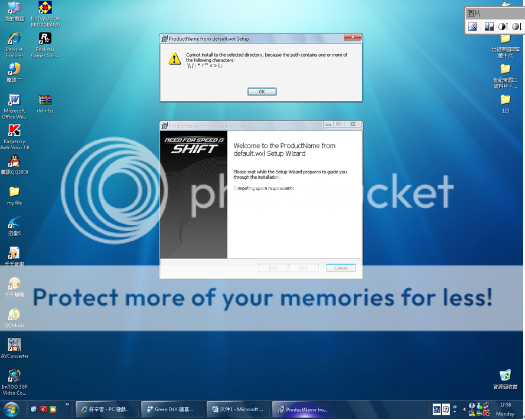Launch QQMusic from the desktop
The width and height of the screenshot is (525, 420).
(14, 315)
